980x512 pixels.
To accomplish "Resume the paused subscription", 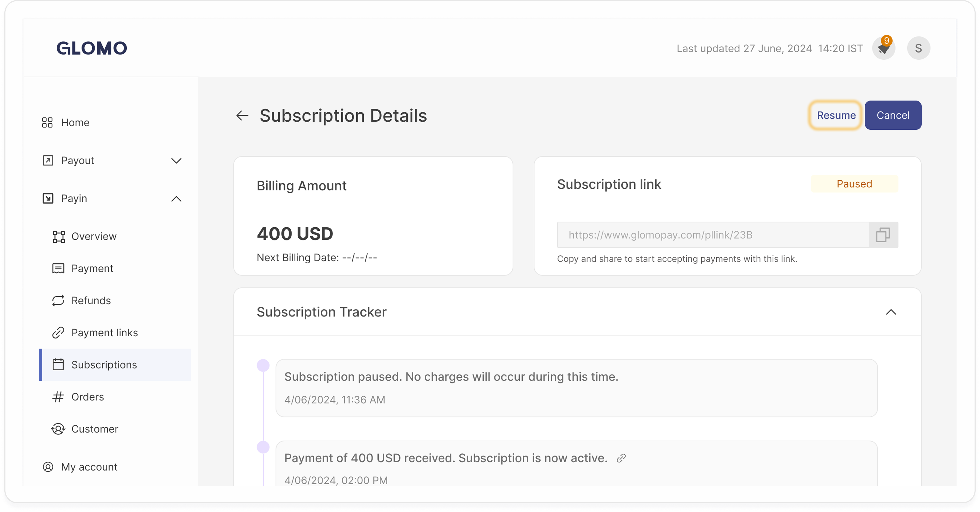I will (x=836, y=115).
